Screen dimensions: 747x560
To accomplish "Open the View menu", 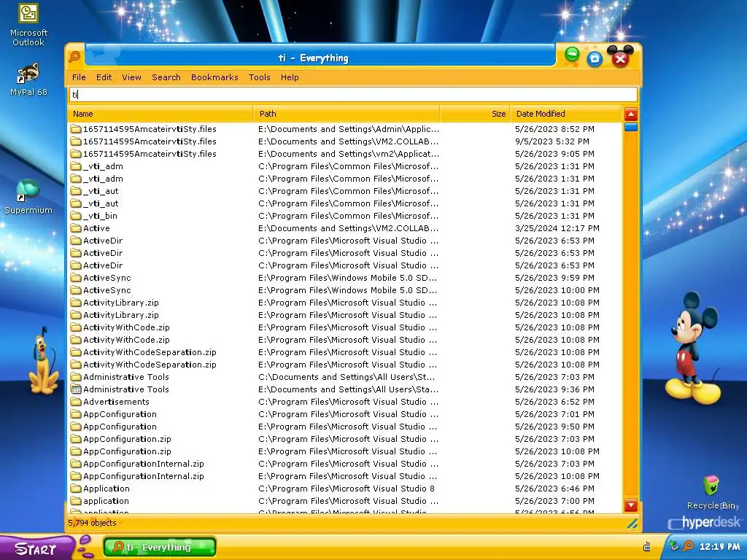I will [x=131, y=77].
